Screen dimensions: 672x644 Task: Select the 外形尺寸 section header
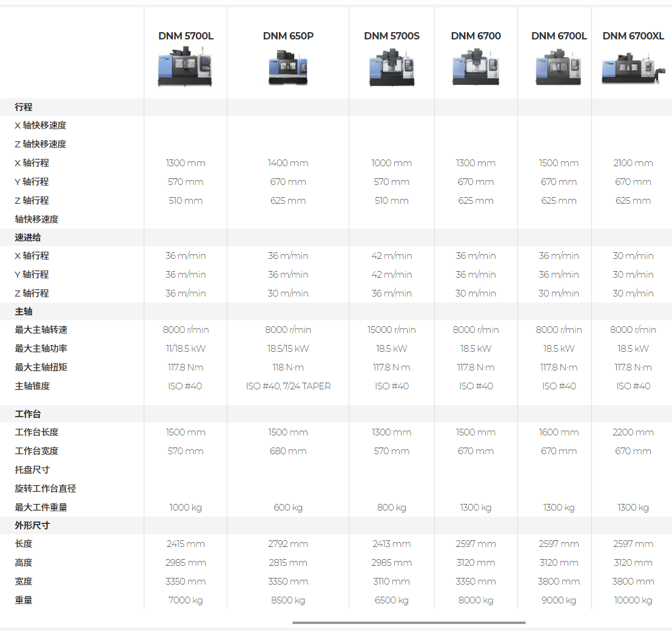(x=32, y=525)
